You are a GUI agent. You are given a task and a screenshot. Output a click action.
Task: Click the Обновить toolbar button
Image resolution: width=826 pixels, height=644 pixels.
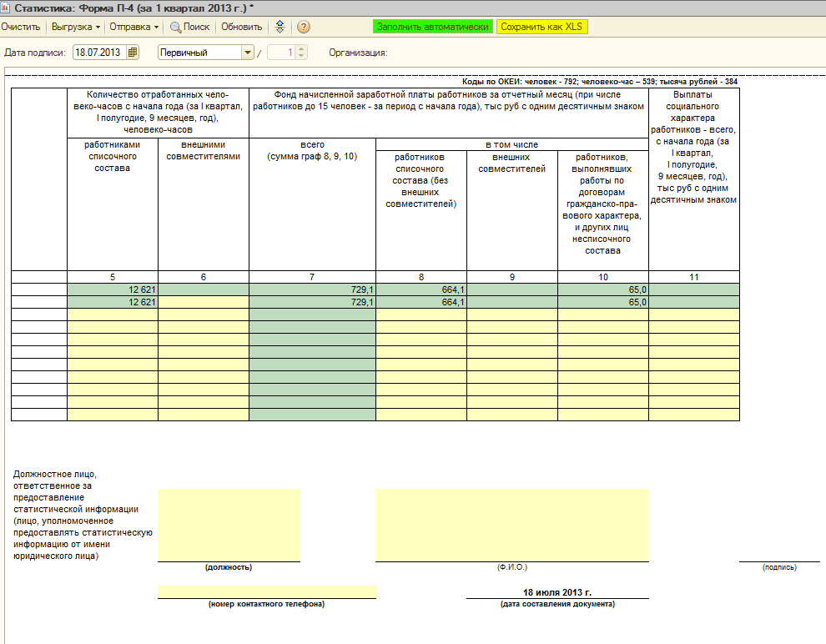click(x=241, y=27)
